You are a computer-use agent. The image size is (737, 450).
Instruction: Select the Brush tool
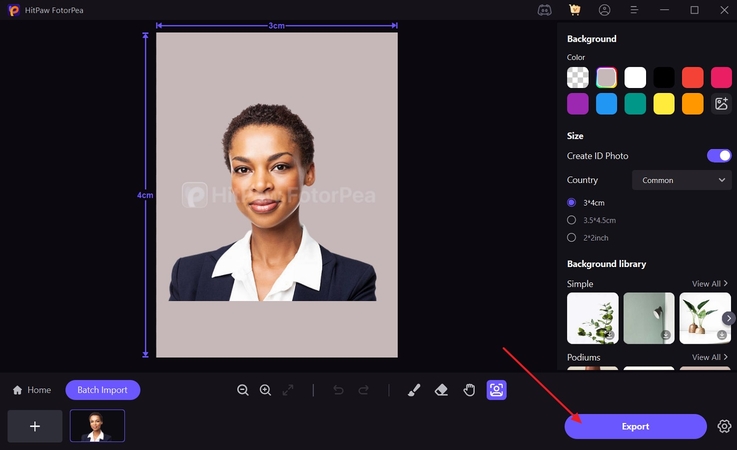pyautogui.click(x=414, y=390)
